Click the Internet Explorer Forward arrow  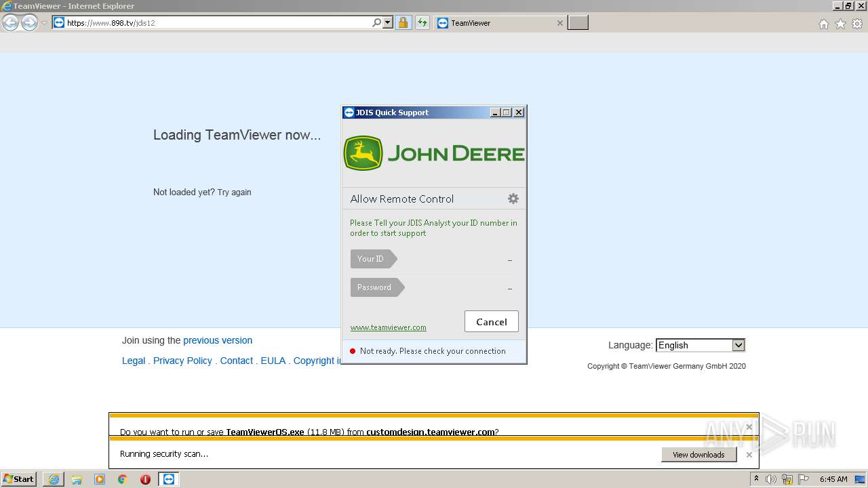[29, 23]
